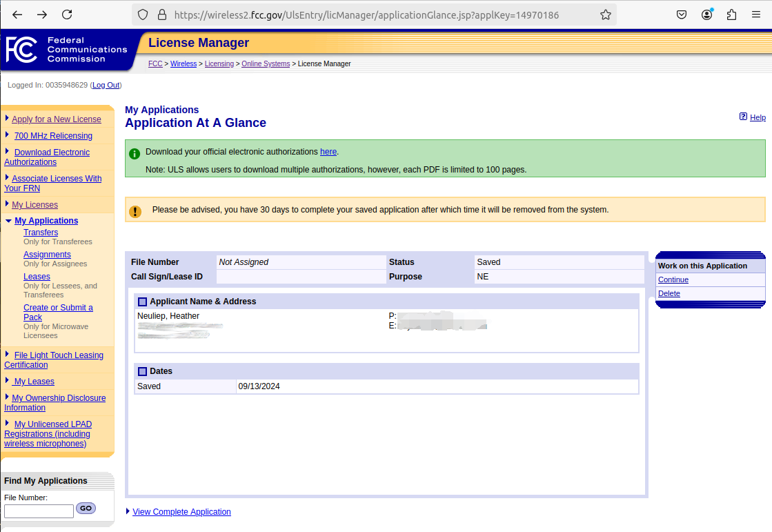Toggle the Applicant Name & Address section box
This screenshot has width=772, height=532.
tap(142, 302)
